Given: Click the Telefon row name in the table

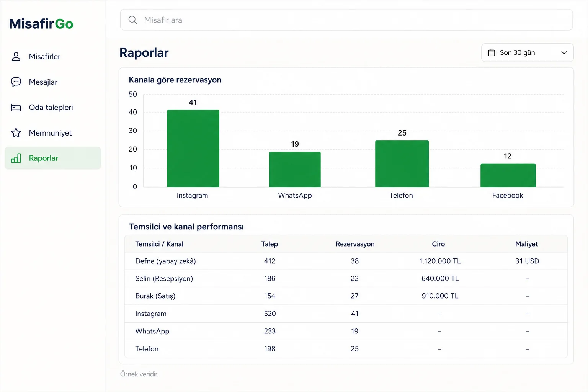Looking at the screenshot, I should pos(147,349).
